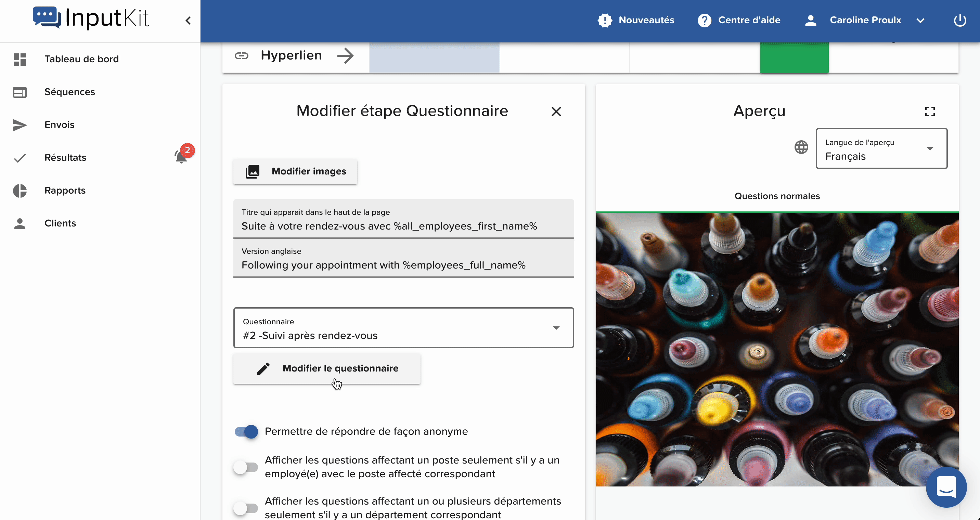Edit the Version anglaise title field
980x520 pixels.
point(404,258)
